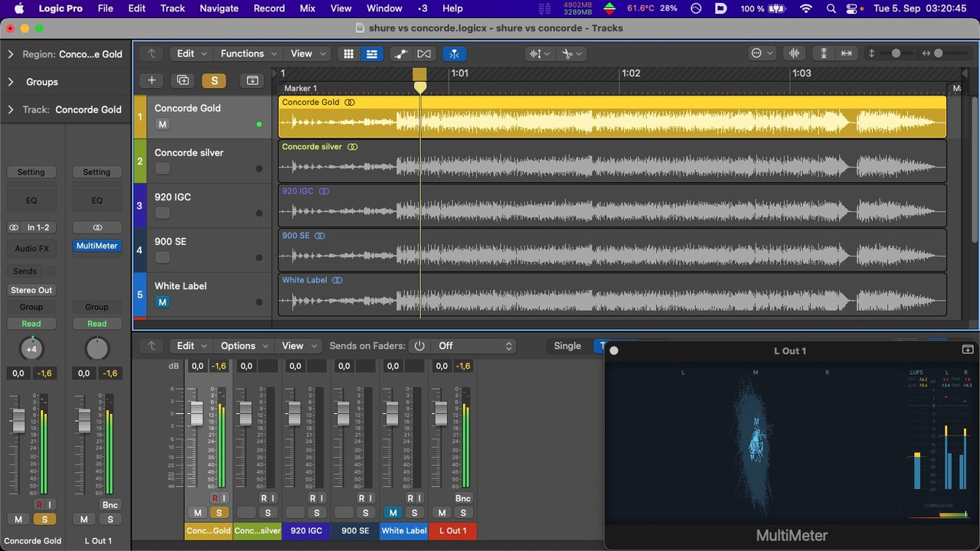Screen dimensions: 980x551
Task: Toggle mute on Concorde silver track header
Action: 162,169
